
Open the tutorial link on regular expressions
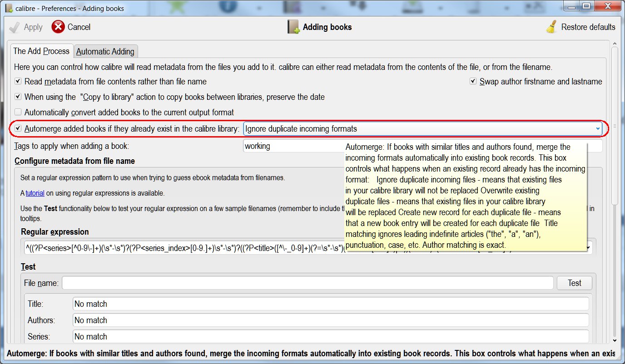(x=35, y=193)
